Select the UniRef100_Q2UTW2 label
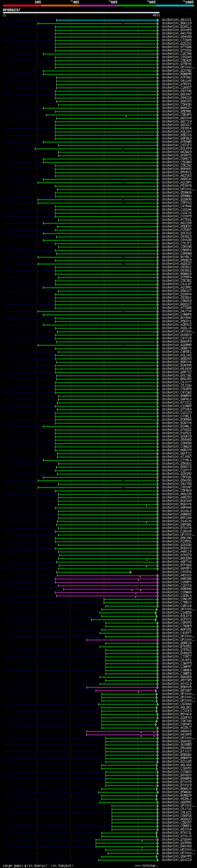Viewport: 197px width, 868px height. pos(176,71)
